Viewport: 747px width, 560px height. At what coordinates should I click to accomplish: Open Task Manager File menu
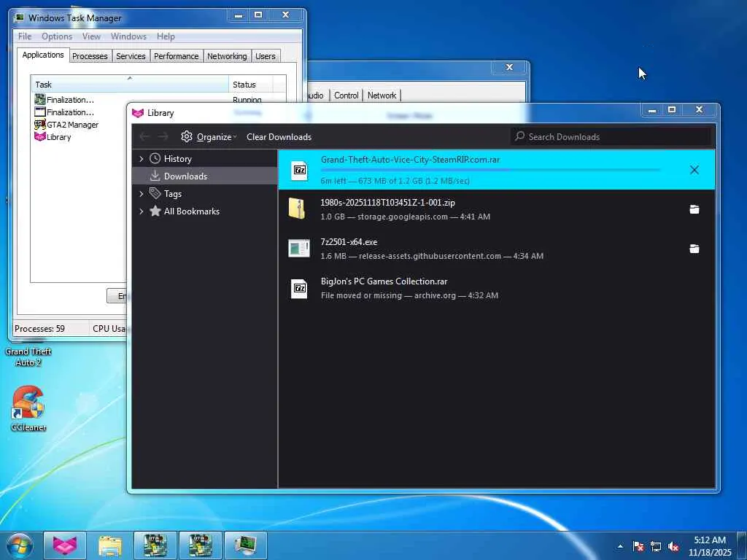tap(25, 36)
